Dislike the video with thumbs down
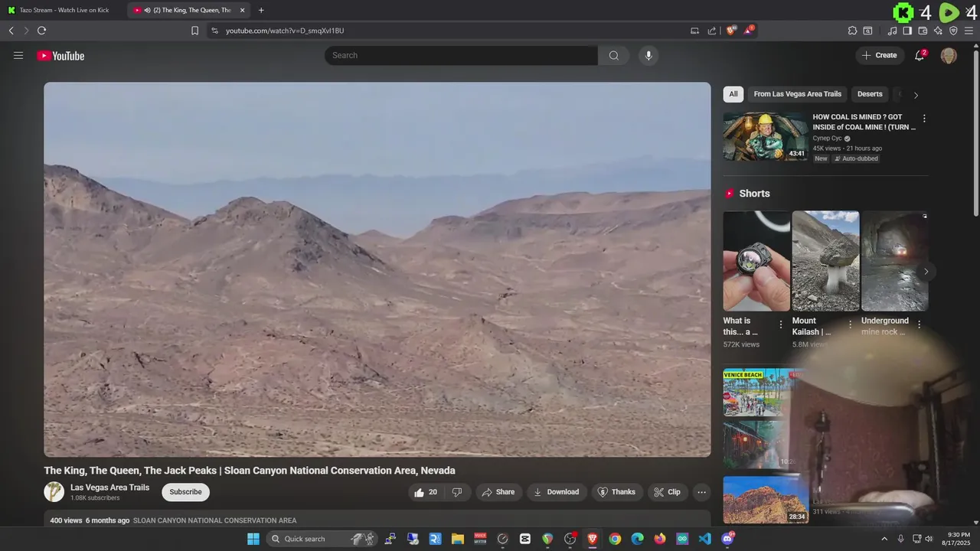 tap(457, 492)
